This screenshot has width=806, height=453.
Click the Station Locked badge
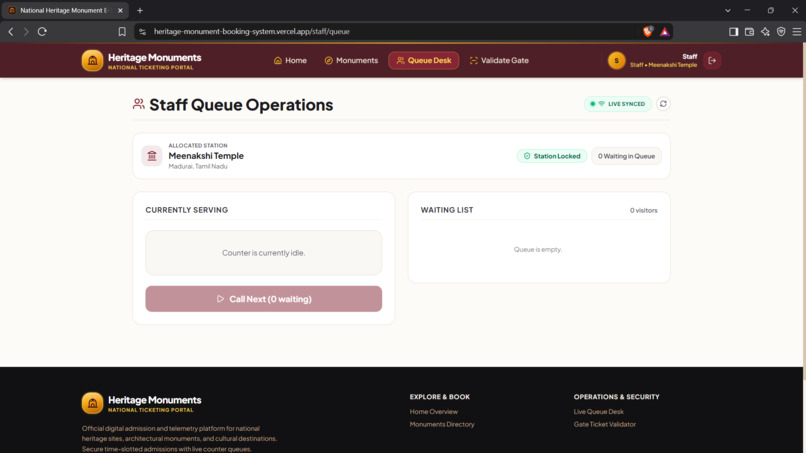[552, 156]
